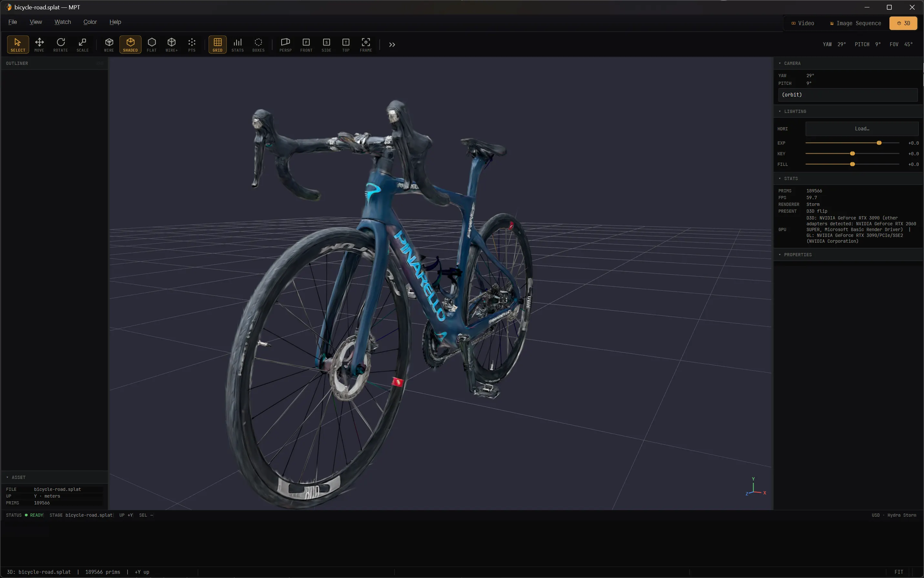The image size is (924, 578).
Task: Set camera to Persp view
Action: (285, 45)
